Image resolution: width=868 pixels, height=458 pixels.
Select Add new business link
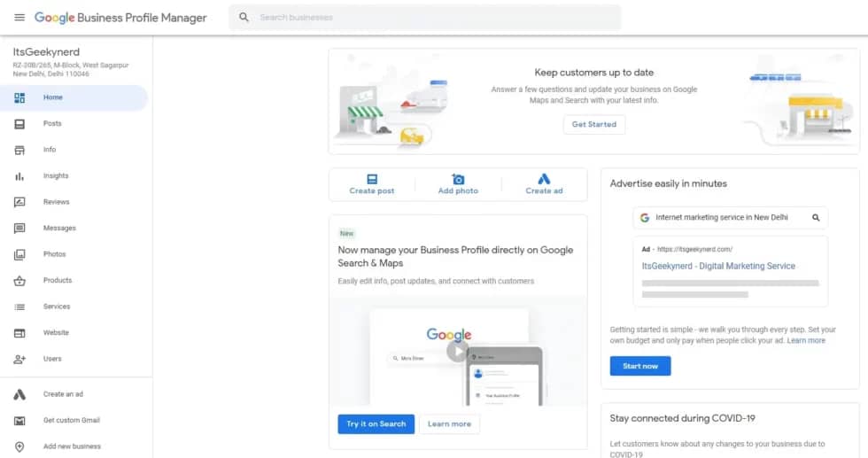coord(72,446)
